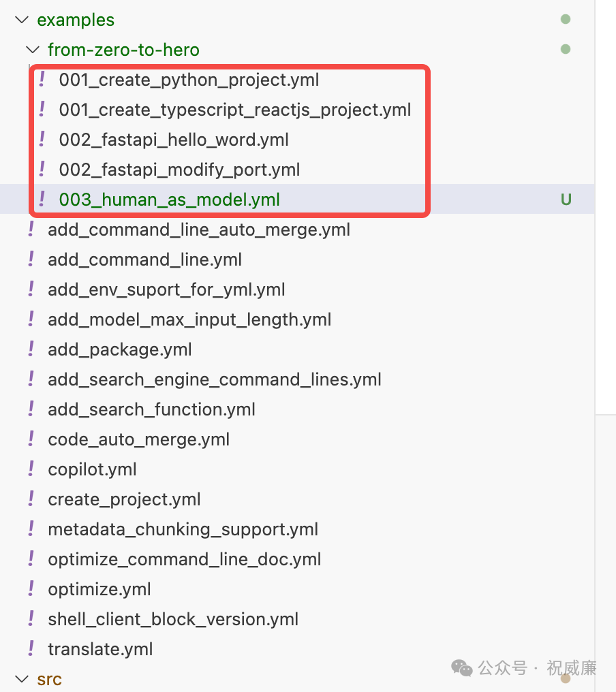The height and width of the screenshot is (692, 616).
Task: Open 002_fastapi_modify_port.yml
Action: 179,170
